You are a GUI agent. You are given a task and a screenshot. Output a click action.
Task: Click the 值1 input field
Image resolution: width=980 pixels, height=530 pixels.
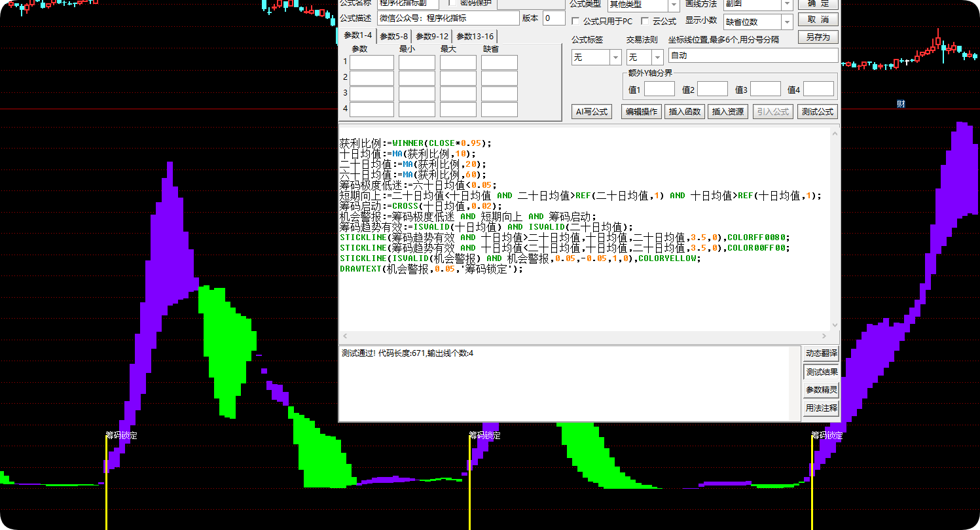[659, 89]
